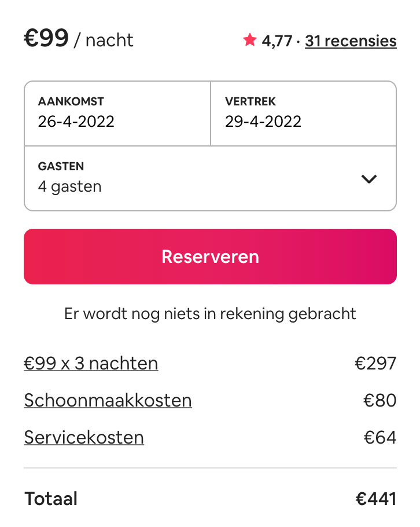Click the red star rating icon
The height and width of the screenshot is (527, 420).
(x=250, y=40)
